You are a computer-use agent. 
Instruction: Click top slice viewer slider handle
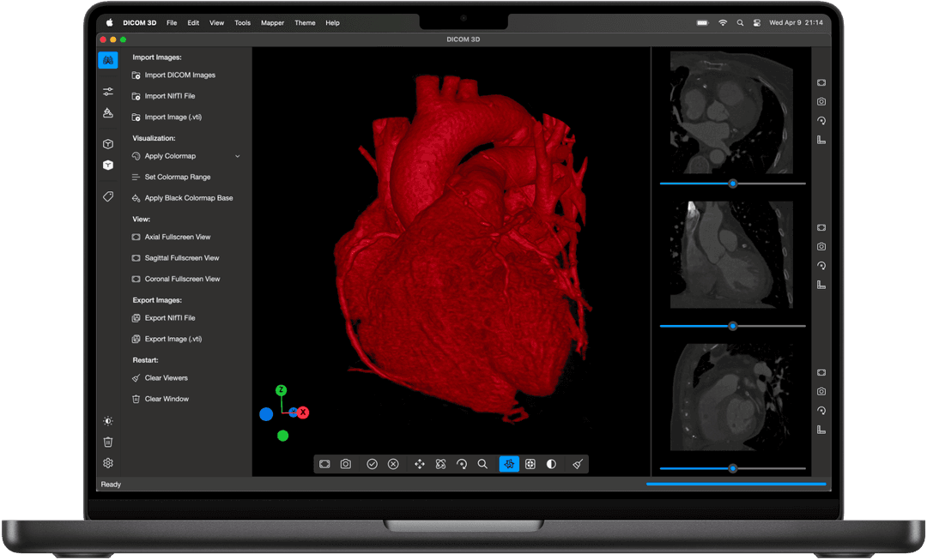click(732, 184)
